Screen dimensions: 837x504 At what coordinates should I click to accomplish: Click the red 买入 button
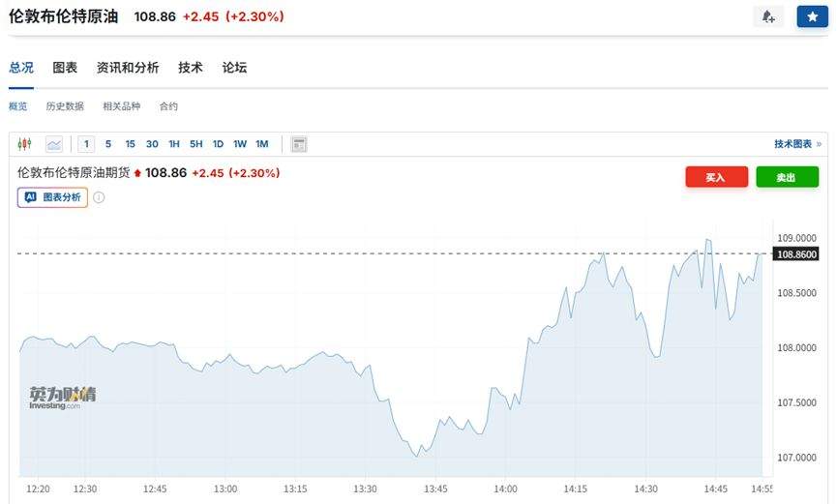pyautogui.click(x=716, y=177)
